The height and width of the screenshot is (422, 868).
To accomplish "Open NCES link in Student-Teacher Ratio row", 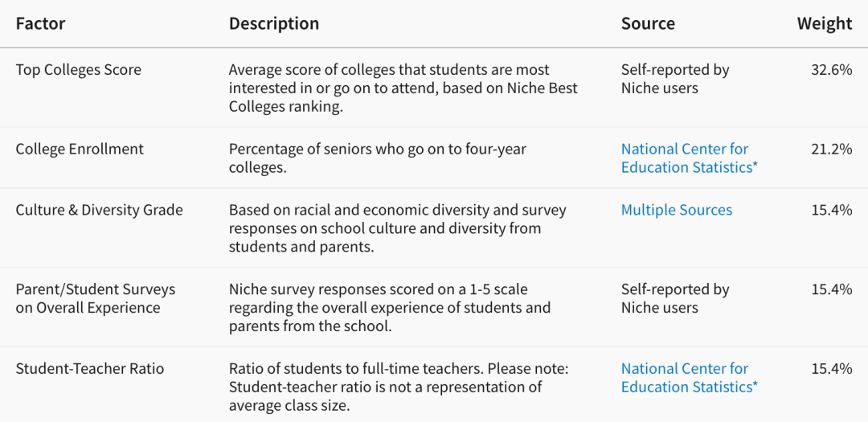I will click(689, 378).
